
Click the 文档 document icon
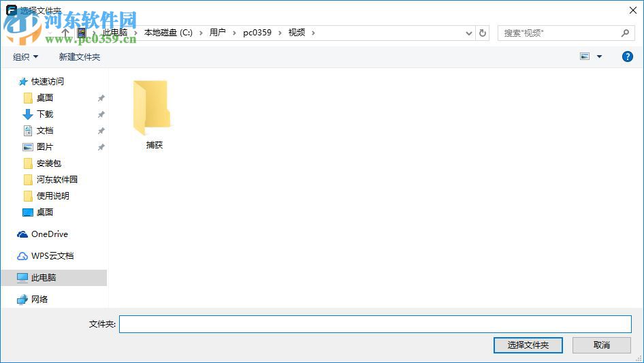(27, 131)
